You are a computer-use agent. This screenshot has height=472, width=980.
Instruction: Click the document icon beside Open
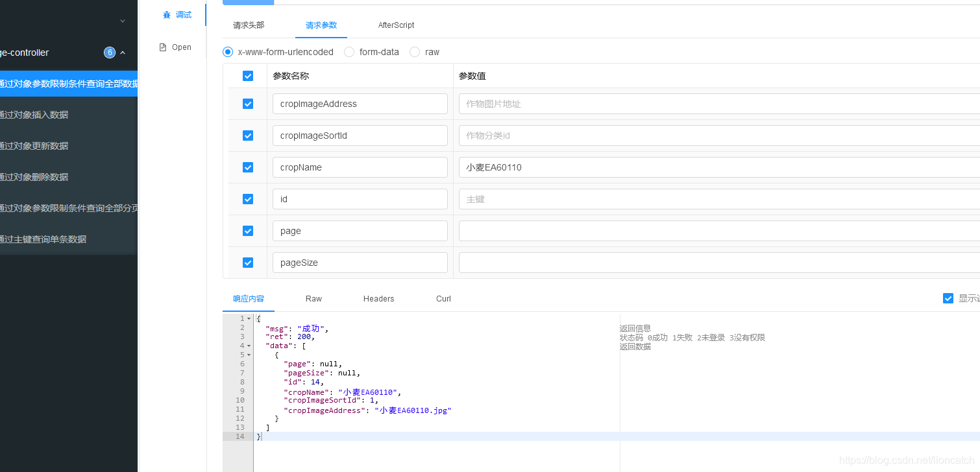coord(163,47)
